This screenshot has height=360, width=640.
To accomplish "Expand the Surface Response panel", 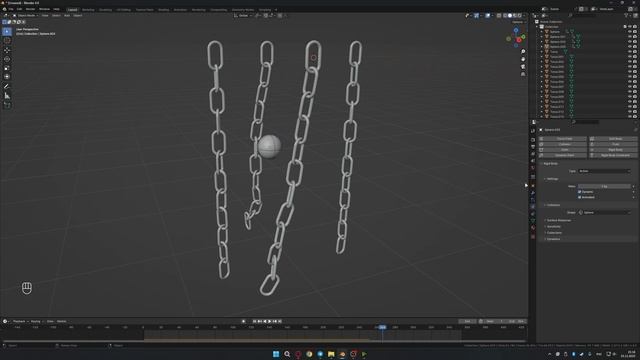I will [x=558, y=220].
